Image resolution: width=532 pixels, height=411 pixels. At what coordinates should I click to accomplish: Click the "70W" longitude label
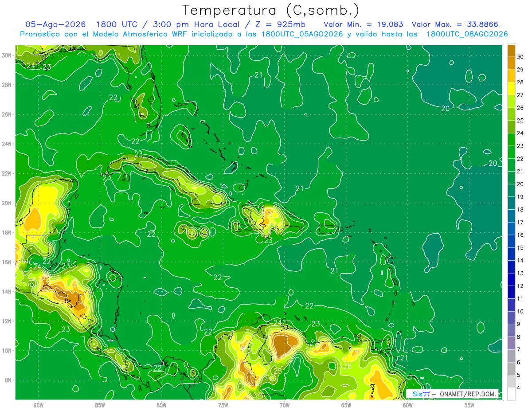[x=285, y=405]
